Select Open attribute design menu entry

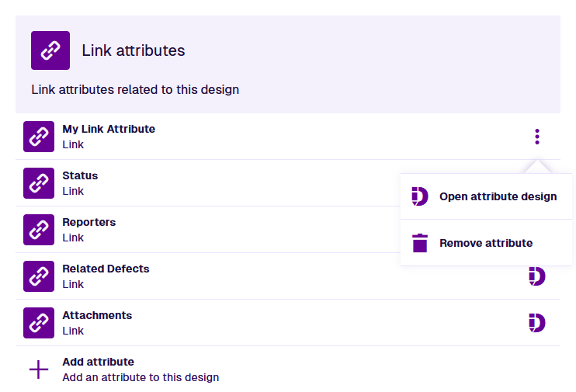tap(498, 196)
